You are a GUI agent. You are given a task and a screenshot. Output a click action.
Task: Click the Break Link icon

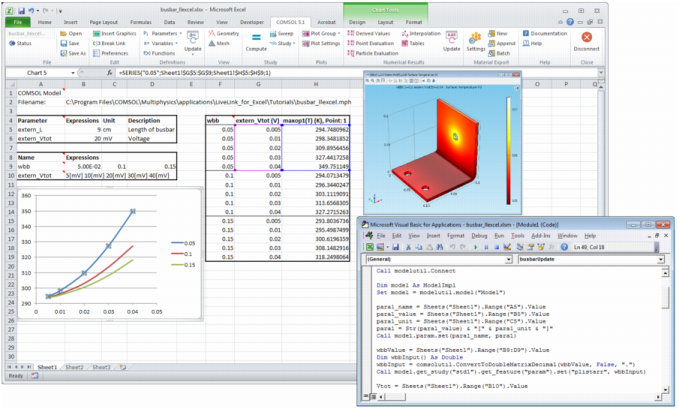[96, 43]
